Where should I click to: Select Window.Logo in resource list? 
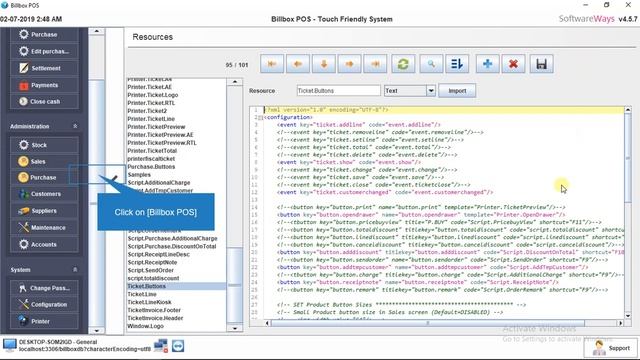145,326
